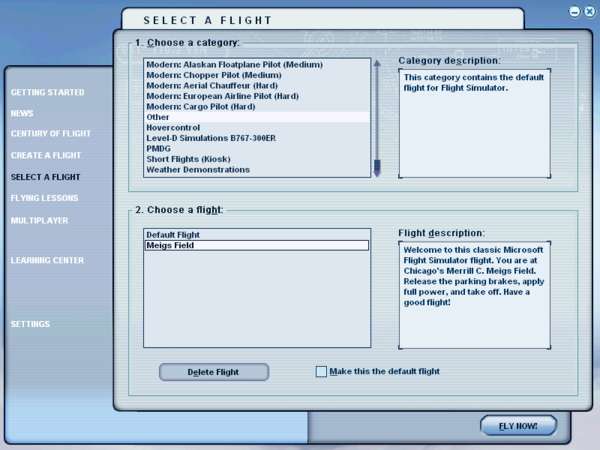Choose the PMDG category

pos(256,148)
